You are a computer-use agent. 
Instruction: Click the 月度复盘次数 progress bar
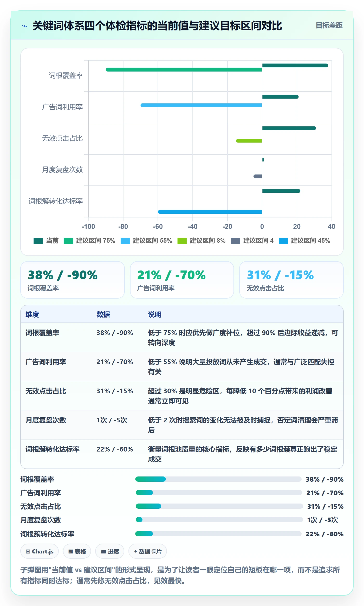(x=219, y=520)
